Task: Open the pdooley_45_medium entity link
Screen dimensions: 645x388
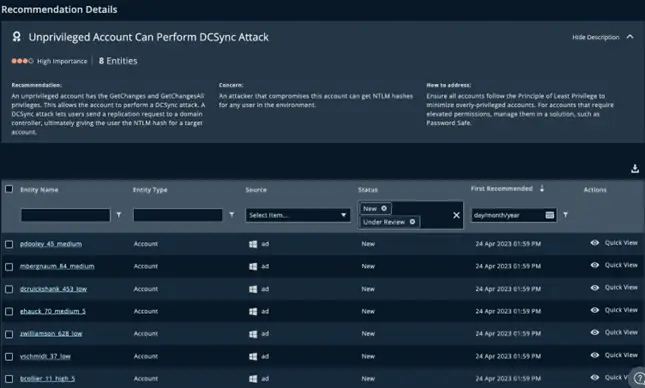Action: coord(51,244)
